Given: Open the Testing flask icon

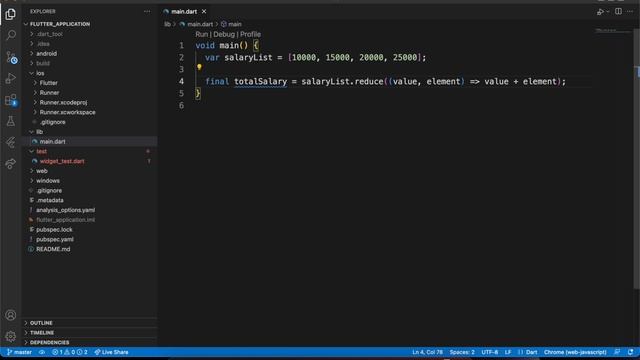Looking at the screenshot, I should click(11, 121).
